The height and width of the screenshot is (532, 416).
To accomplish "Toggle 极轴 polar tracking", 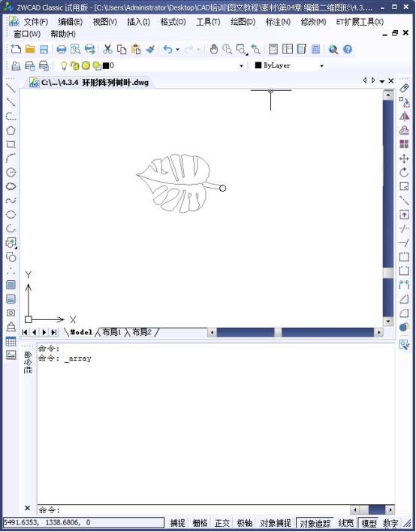I will click(245, 523).
